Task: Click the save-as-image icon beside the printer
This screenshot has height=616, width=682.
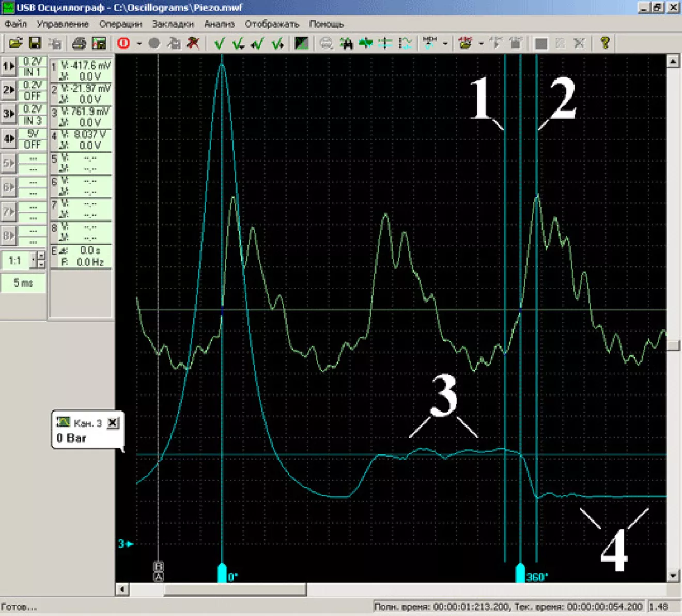Action: click(99, 43)
